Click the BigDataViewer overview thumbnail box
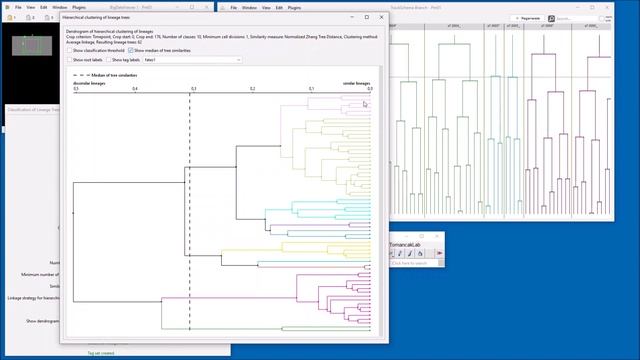 [32, 46]
